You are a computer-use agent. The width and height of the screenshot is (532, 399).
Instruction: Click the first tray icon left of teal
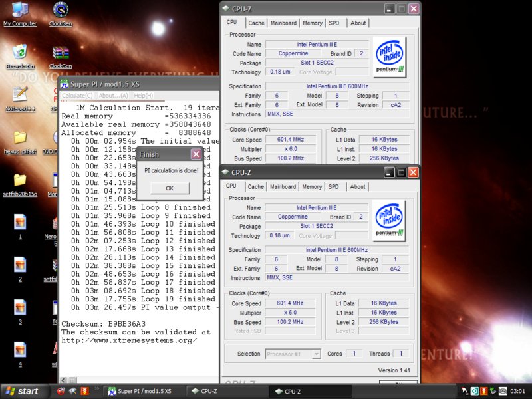tap(465, 391)
